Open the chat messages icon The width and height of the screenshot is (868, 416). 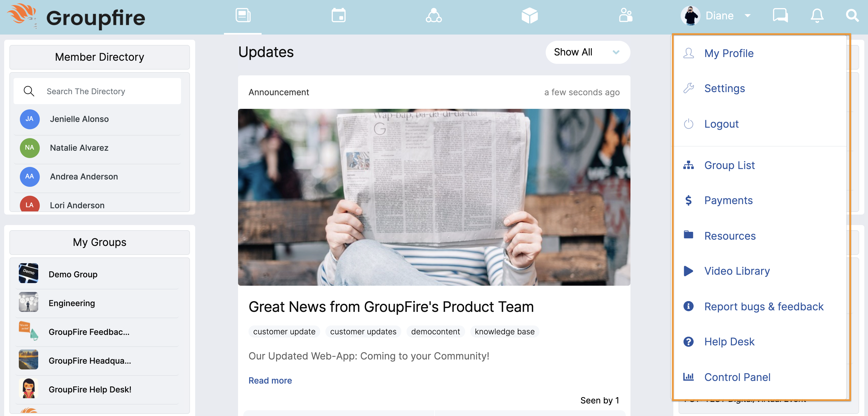pyautogui.click(x=780, y=15)
